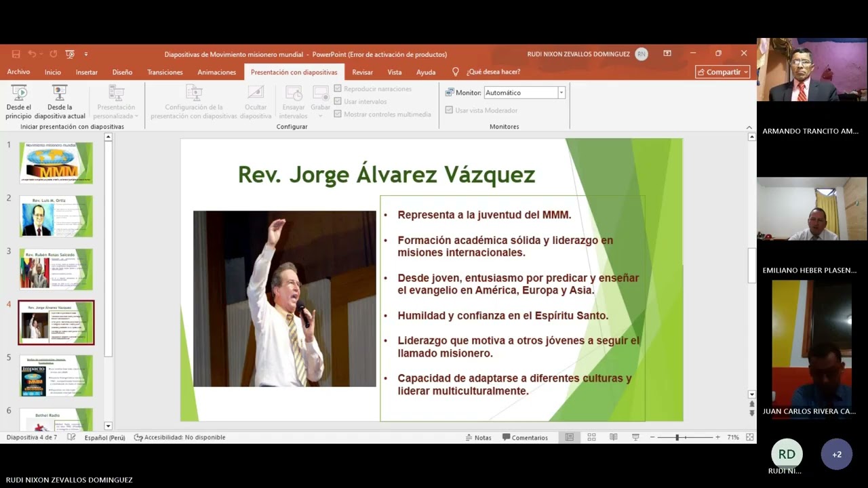This screenshot has width=868, height=488.
Task: Click the thumbnail pane scroll up arrow
Action: [x=108, y=138]
